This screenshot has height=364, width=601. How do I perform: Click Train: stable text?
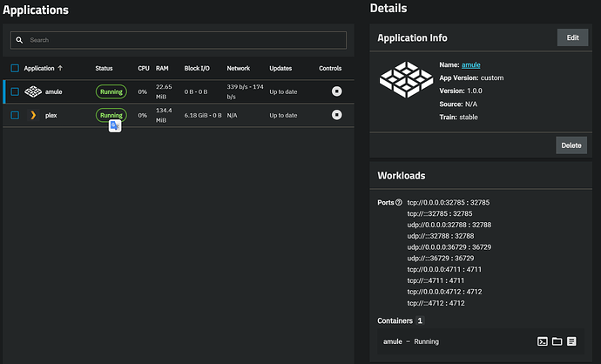pos(458,117)
